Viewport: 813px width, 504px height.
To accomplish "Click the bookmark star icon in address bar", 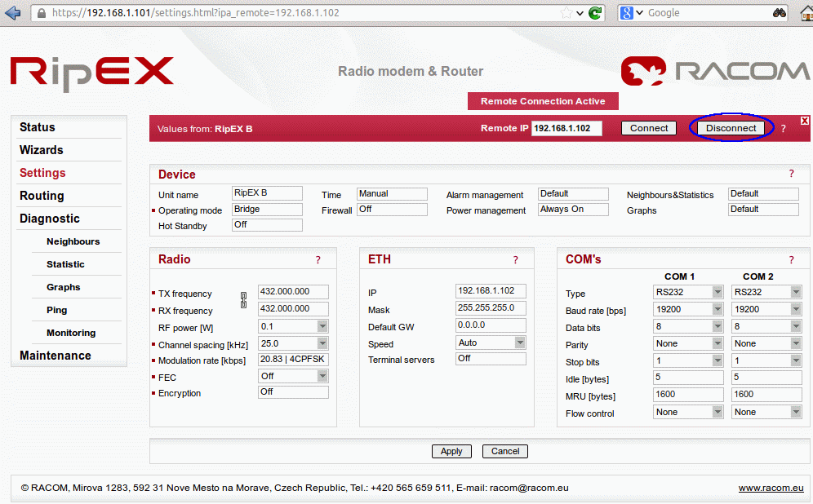I will (x=566, y=13).
